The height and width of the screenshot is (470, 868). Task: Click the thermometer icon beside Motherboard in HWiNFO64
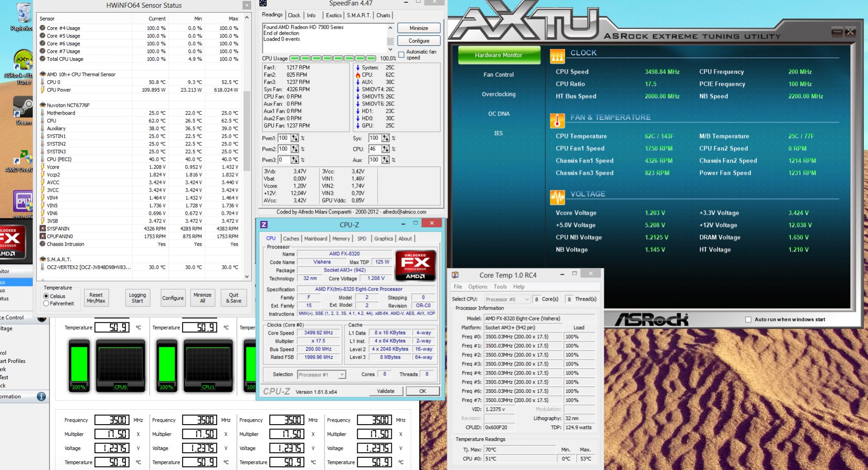coord(43,113)
